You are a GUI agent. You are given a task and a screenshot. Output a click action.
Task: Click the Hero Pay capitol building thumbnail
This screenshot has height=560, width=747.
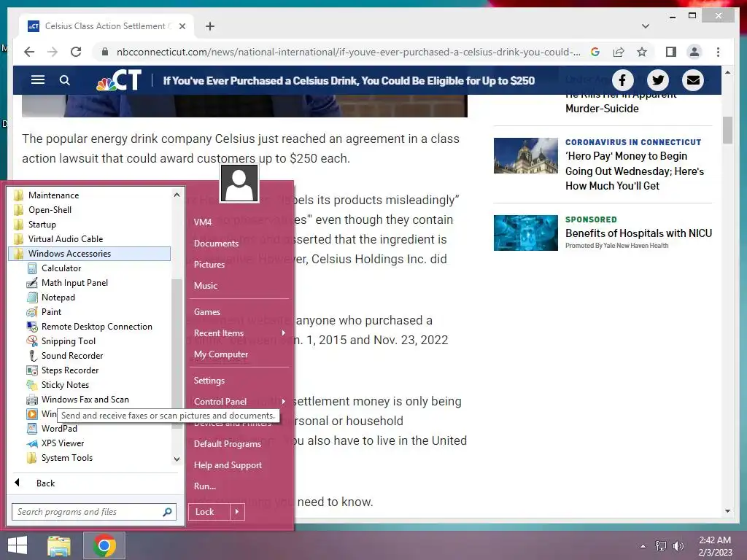(x=525, y=156)
